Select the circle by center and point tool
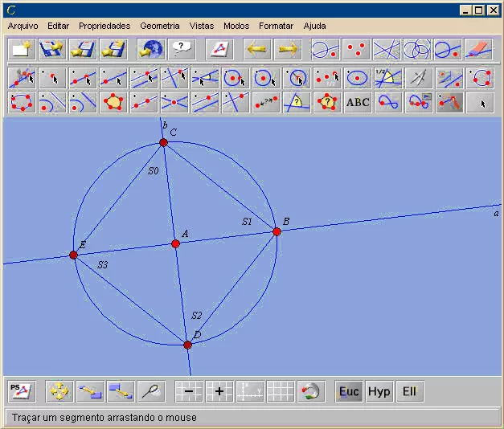Screen dimensions: 504x429 (236, 78)
